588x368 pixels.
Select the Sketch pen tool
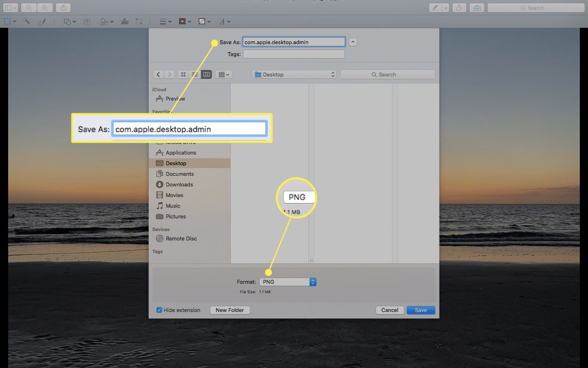41,21
